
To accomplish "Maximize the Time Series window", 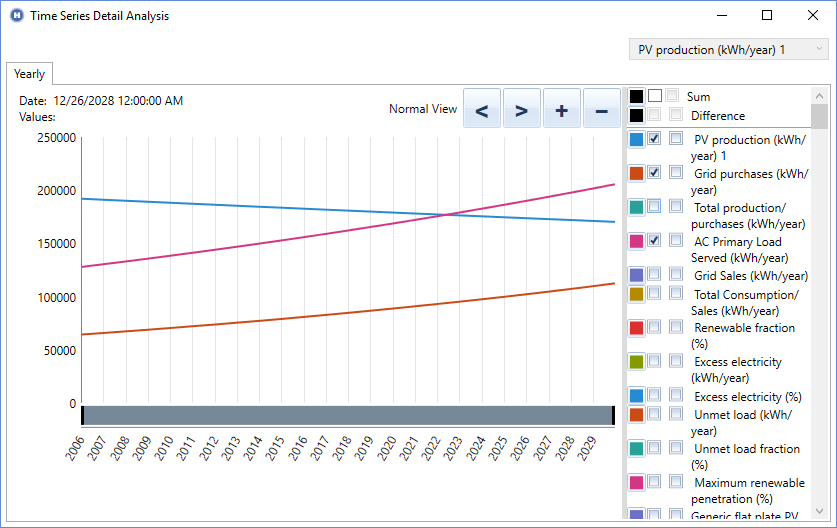I will pyautogui.click(x=767, y=15).
